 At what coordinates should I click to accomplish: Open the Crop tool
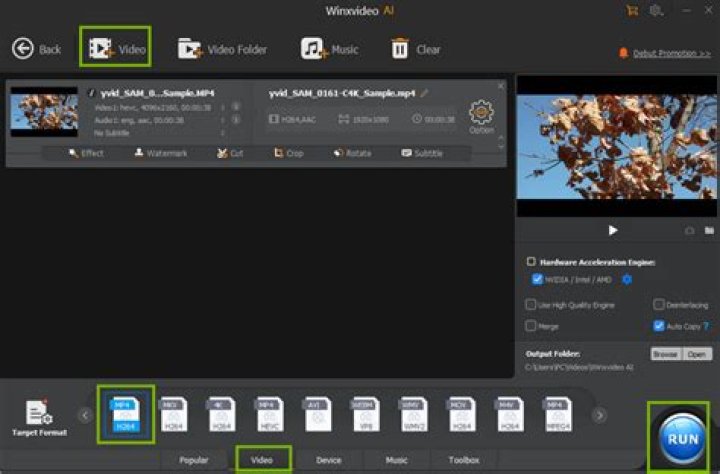pyautogui.click(x=289, y=153)
